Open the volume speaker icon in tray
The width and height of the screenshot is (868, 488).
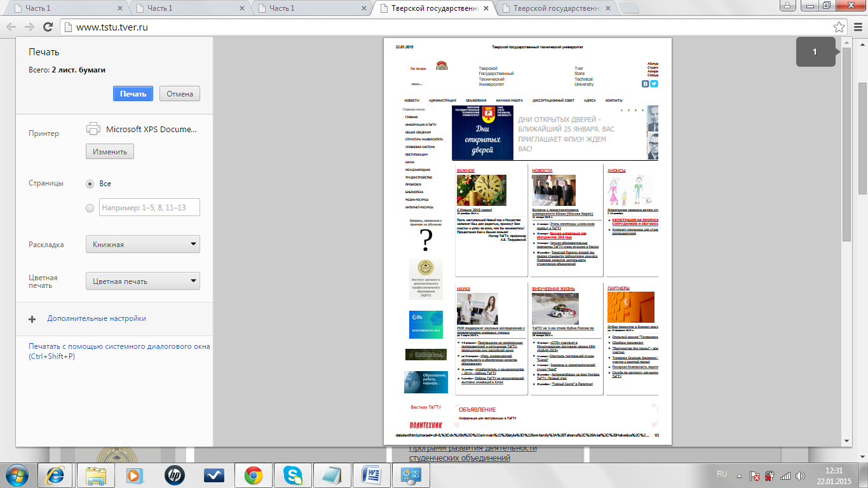pos(799,475)
